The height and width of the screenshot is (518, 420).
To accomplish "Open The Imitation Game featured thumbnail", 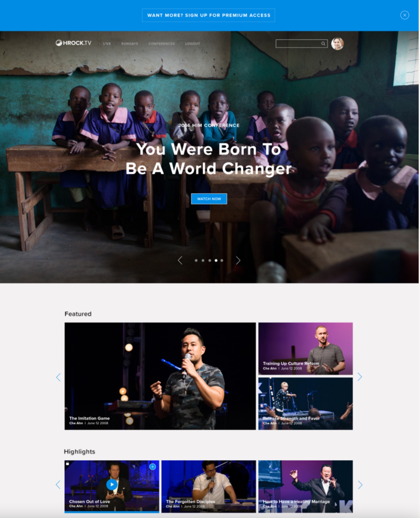I will 160,376.
